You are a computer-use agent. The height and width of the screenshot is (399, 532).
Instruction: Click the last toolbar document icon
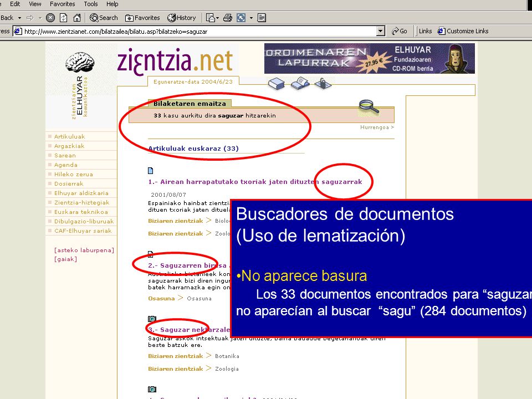[x=262, y=18]
